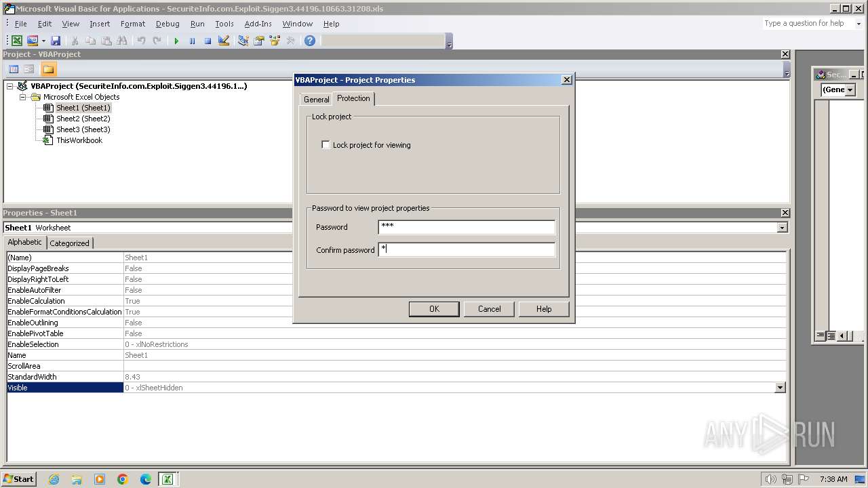Run the macro with the green play icon
This screenshot has height=488, width=868.
[x=176, y=41]
